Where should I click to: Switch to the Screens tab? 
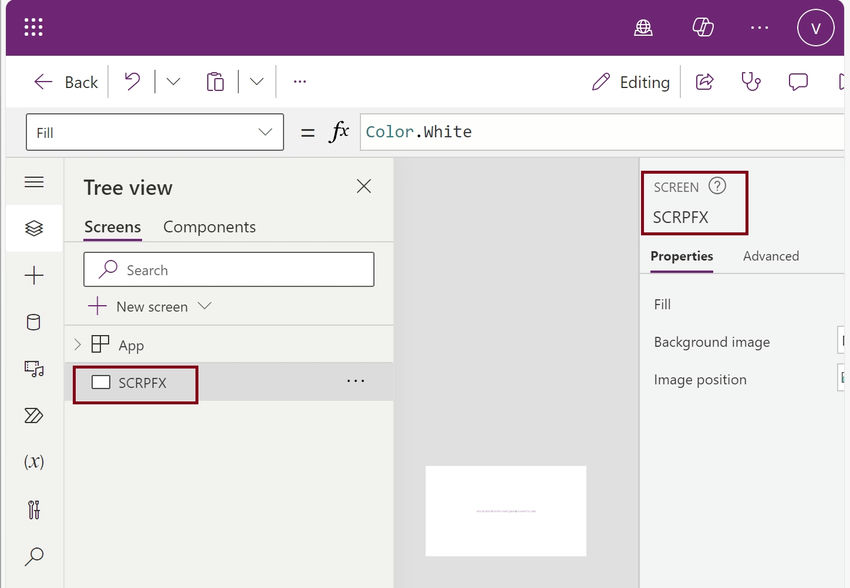(112, 227)
